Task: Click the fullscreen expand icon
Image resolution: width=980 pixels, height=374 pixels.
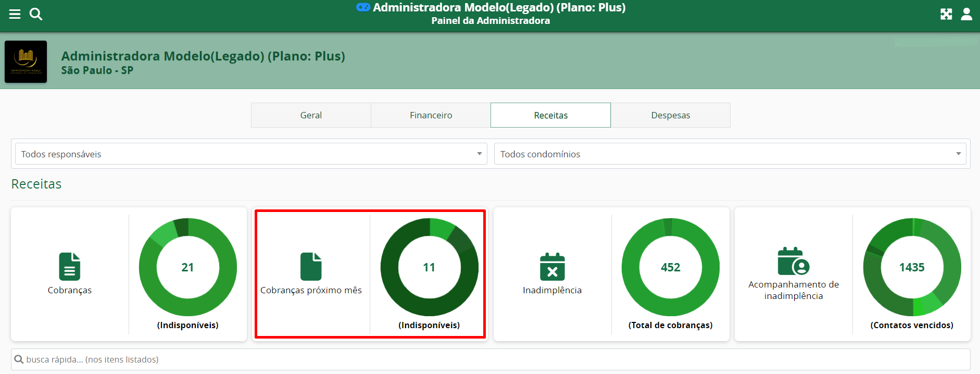Action: [x=946, y=14]
